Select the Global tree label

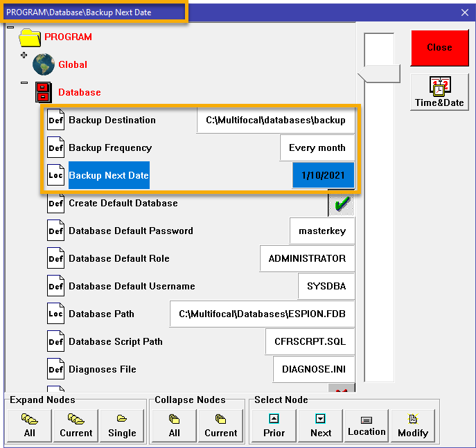(x=73, y=64)
